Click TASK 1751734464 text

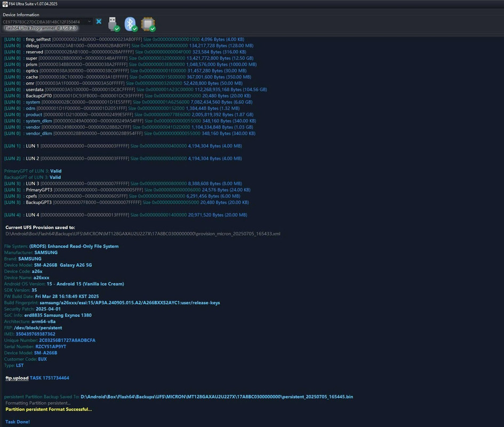pos(50,378)
